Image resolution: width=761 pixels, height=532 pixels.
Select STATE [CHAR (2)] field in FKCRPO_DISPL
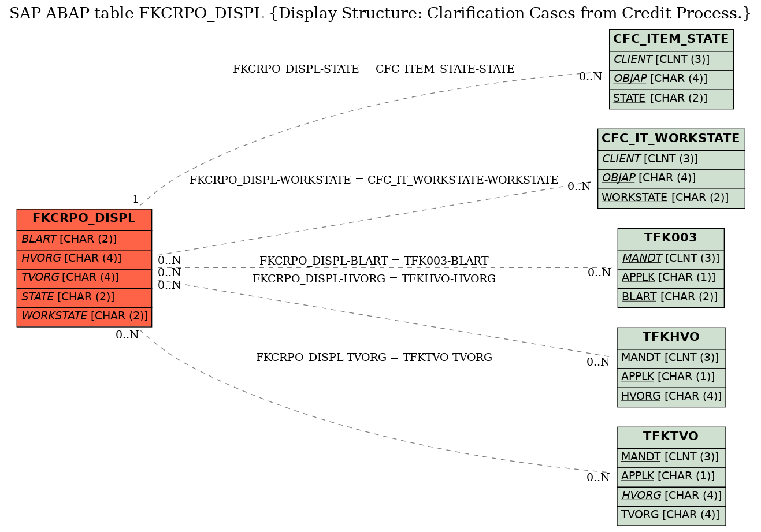coord(84,297)
